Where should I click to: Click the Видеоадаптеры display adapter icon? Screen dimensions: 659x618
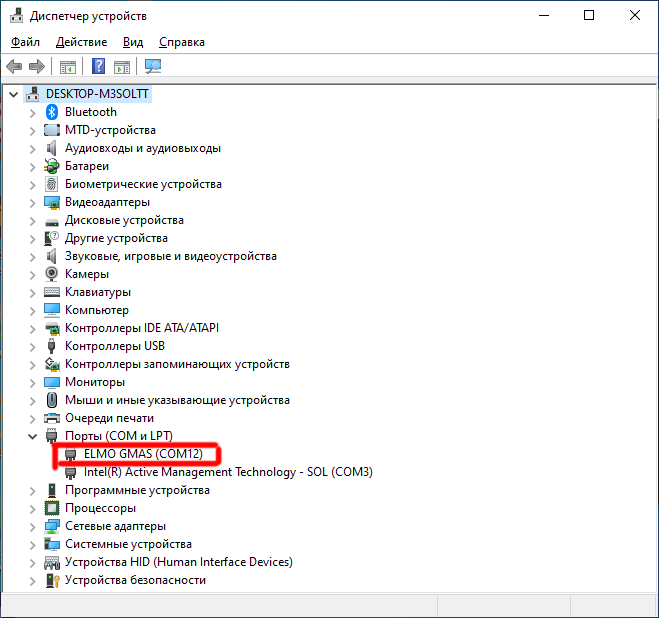(x=52, y=202)
